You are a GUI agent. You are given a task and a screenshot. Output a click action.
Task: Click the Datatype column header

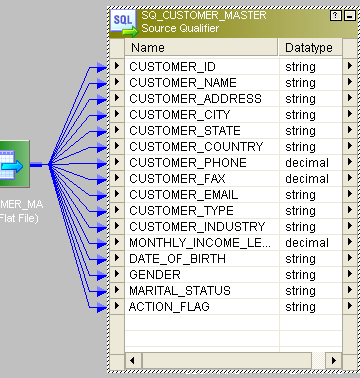[310, 48]
